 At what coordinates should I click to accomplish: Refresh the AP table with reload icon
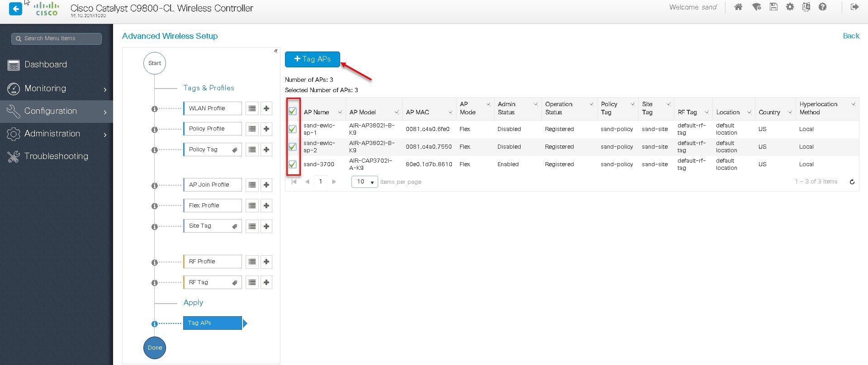point(852,182)
